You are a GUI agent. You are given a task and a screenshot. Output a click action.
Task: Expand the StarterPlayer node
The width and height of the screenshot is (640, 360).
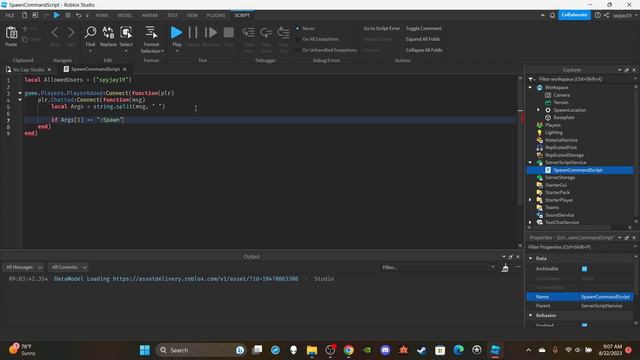pyautogui.click(x=530, y=200)
